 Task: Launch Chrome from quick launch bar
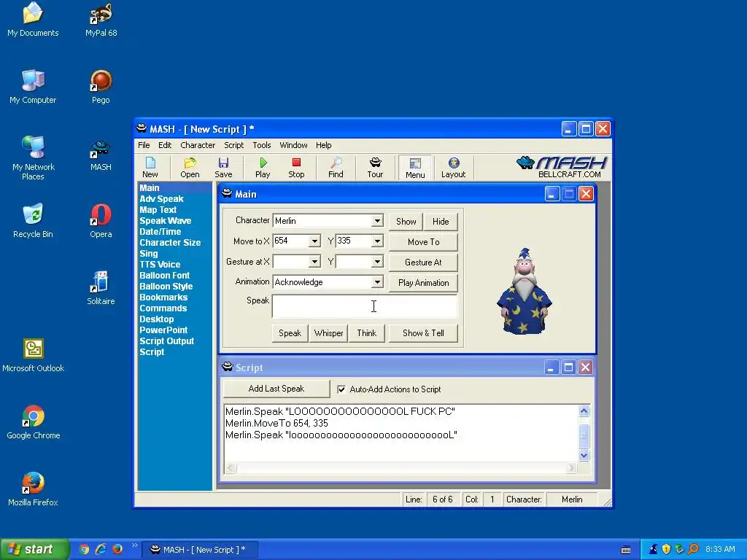tap(85, 550)
